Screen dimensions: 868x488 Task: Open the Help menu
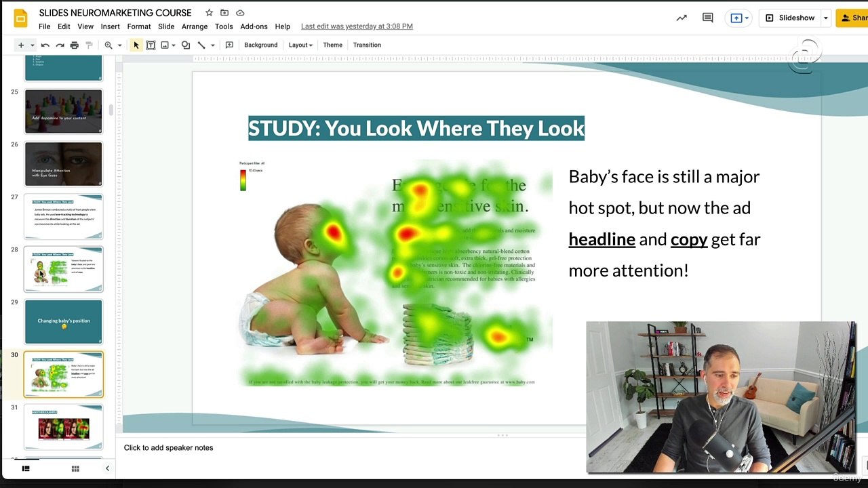point(283,26)
